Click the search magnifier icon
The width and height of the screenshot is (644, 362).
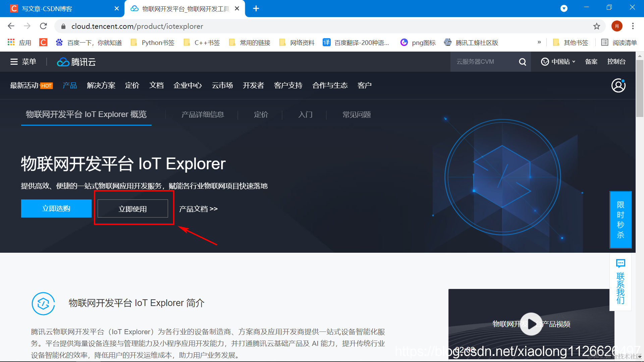click(523, 62)
